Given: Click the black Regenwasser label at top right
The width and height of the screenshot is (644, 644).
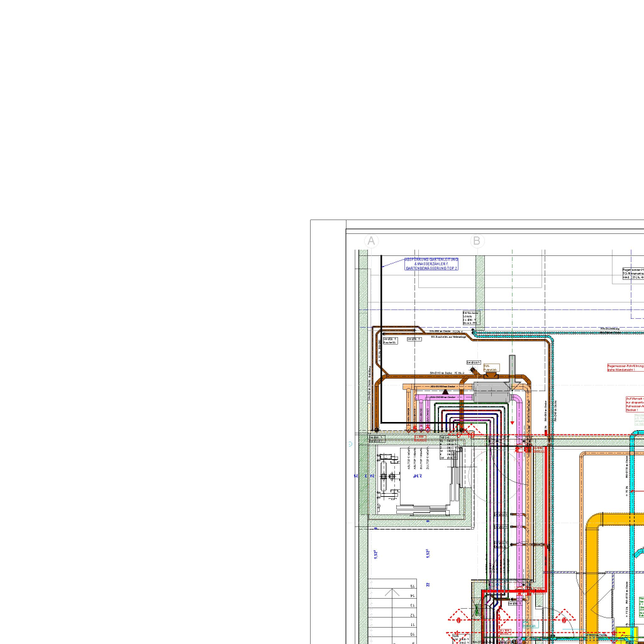Looking at the screenshot, I should pos(633,274).
